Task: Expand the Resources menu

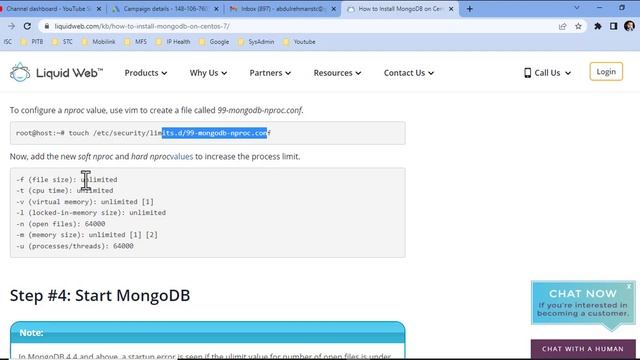Action: [x=337, y=73]
